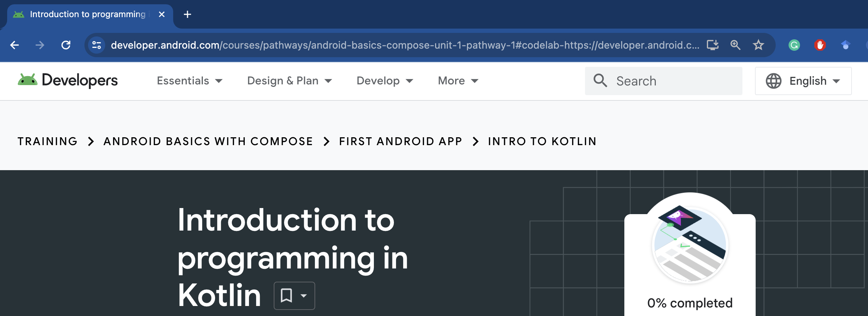This screenshot has width=868, height=316.
Task: Go to INTRO TO KOTLIN breadcrumb
Action: tap(542, 141)
